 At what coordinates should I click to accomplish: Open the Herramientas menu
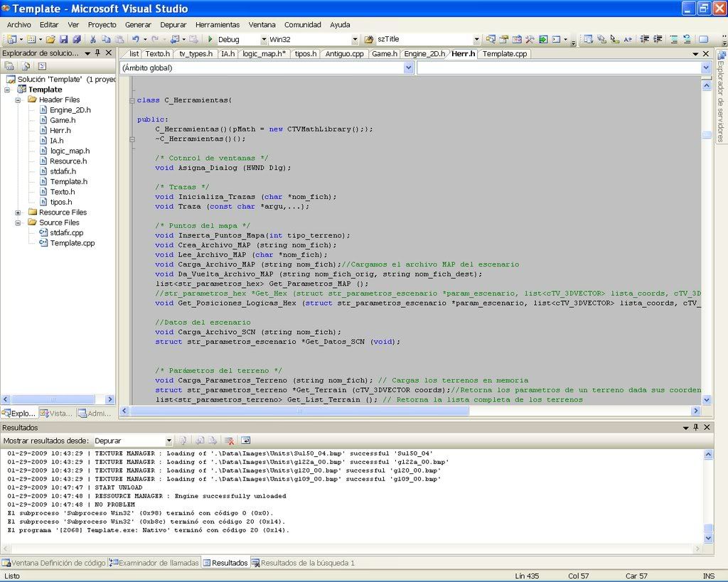point(218,25)
